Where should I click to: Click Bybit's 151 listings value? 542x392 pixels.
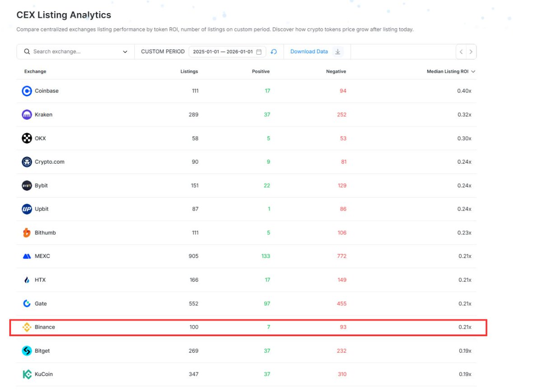(194, 185)
